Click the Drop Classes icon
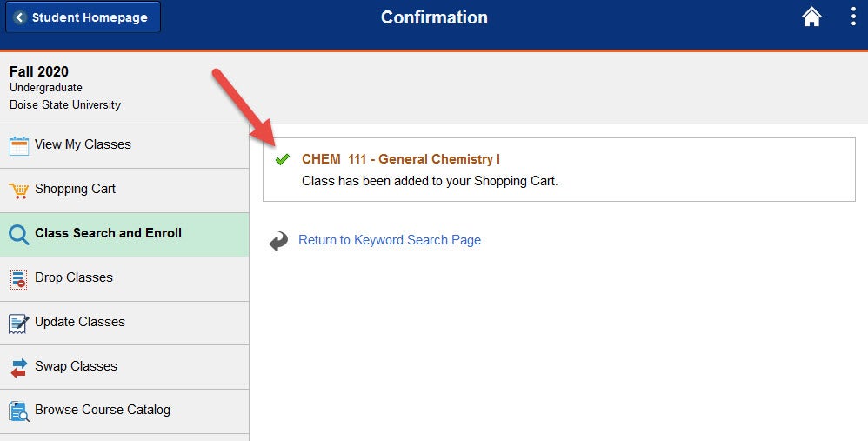 (x=18, y=279)
